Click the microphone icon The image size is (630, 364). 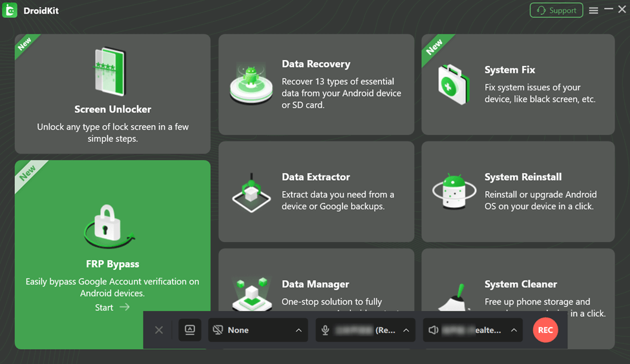325,330
